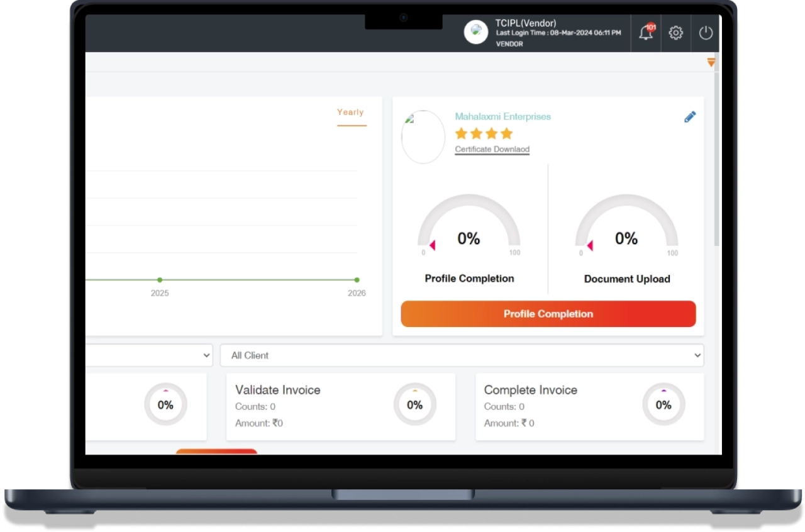The height and width of the screenshot is (532, 805).
Task: Click the 2025 data point on chart
Action: (160, 280)
